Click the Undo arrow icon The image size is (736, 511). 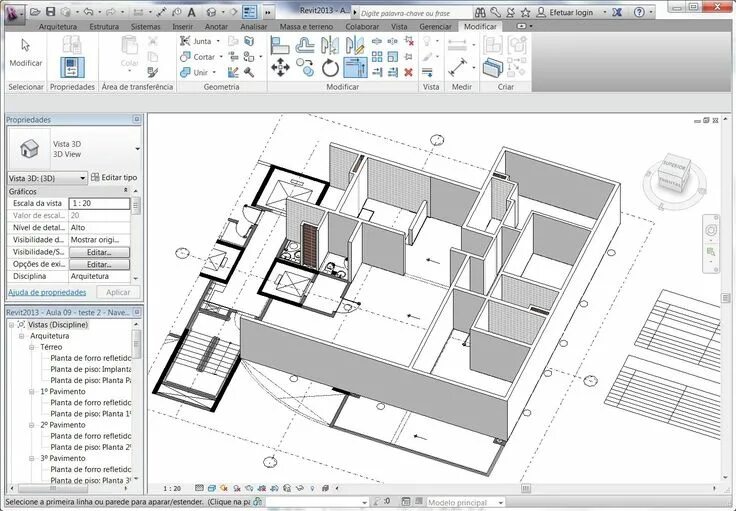click(x=88, y=12)
